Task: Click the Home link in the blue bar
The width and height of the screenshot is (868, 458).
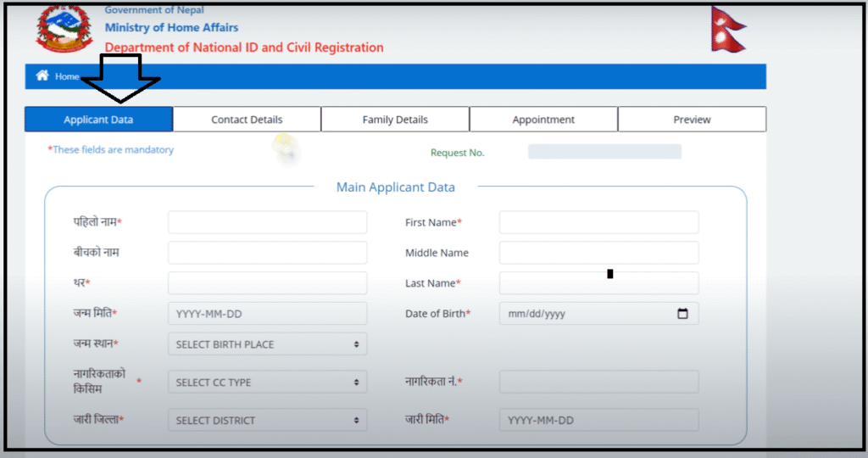Action: point(67,76)
